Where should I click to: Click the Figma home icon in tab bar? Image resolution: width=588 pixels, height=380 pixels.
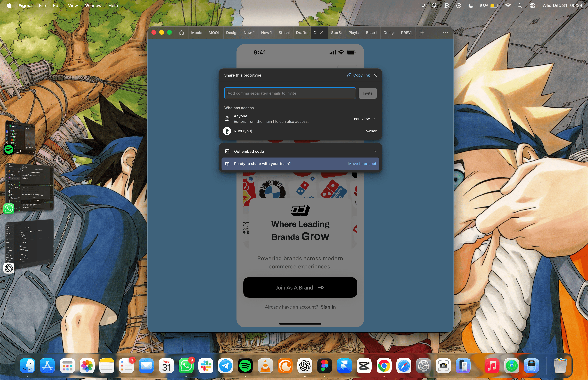(x=181, y=32)
